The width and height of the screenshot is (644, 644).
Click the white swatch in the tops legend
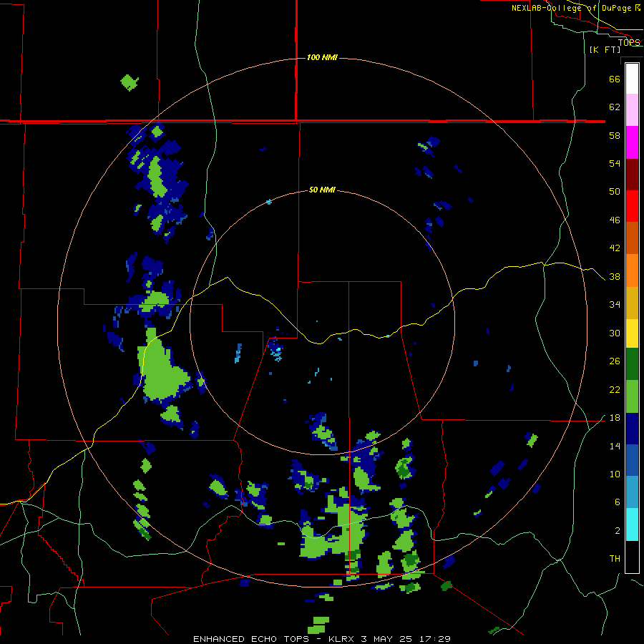(632, 79)
